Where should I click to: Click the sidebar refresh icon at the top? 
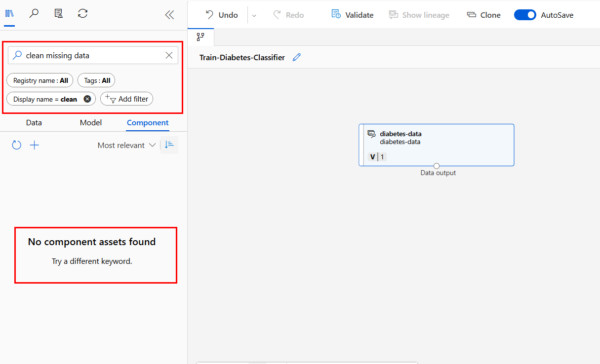pyautogui.click(x=82, y=13)
